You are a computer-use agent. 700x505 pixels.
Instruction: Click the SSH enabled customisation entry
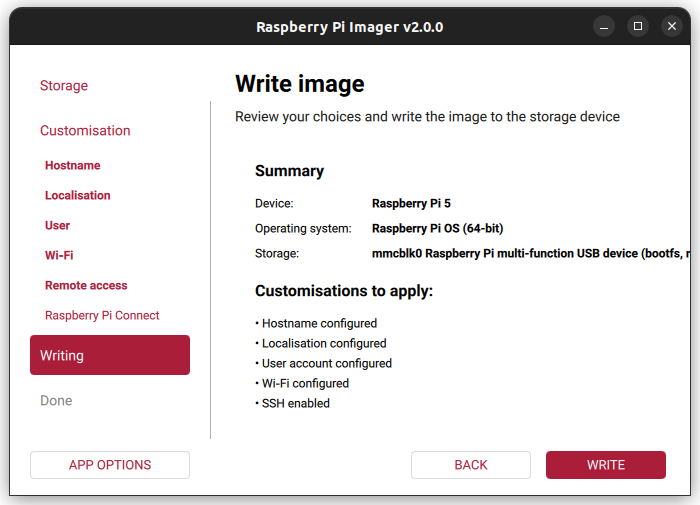pyautogui.click(x=295, y=404)
